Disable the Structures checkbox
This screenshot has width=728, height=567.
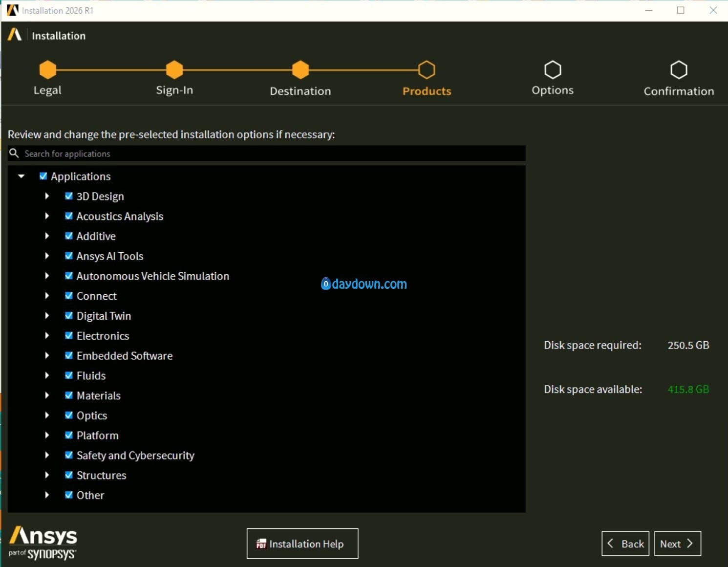point(69,475)
